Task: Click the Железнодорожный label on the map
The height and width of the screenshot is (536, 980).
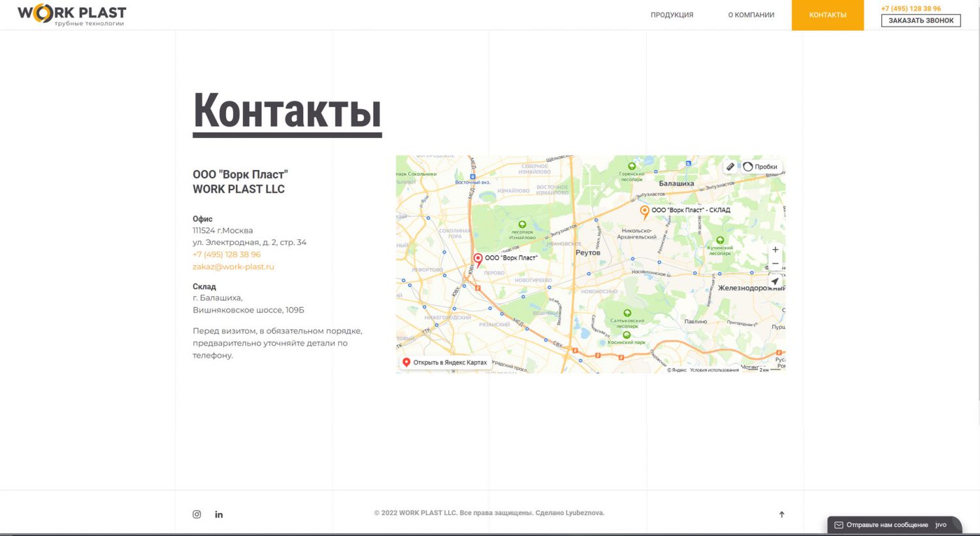Action: pyautogui.click(x=751, y=288)
